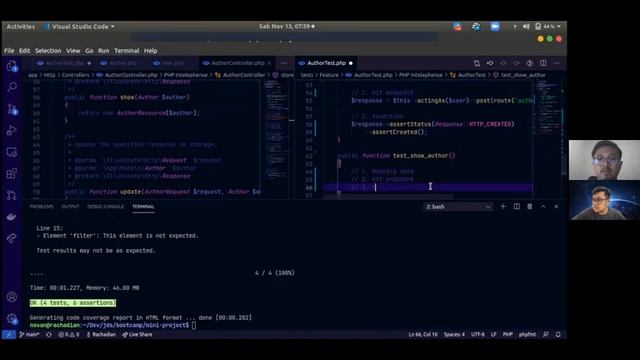Switch to the AuthorController.php editor tab

(237, 63)
